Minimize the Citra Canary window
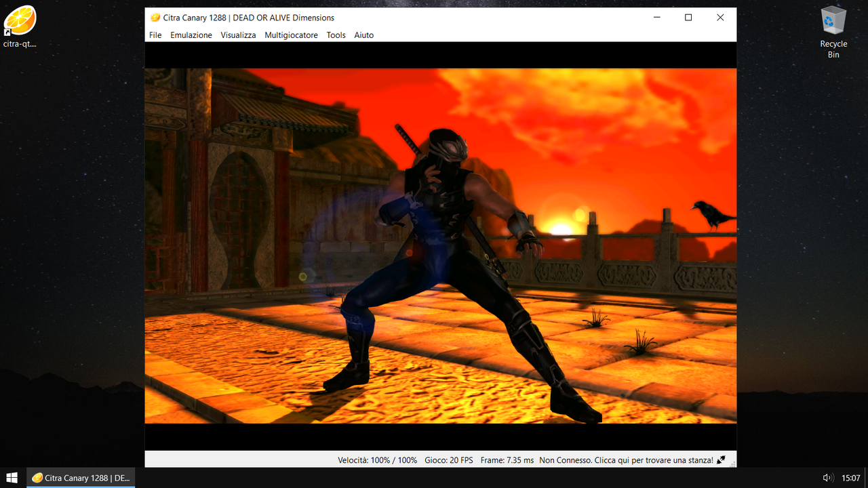868x488 pixels. (x=656, y=18)
